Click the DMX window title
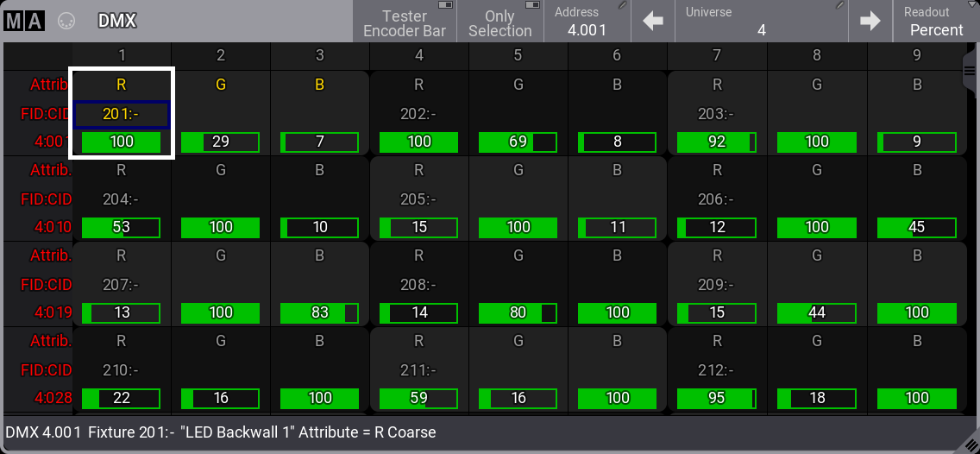Viewport: 980px width, 454px height. click(x=117, y=21)
